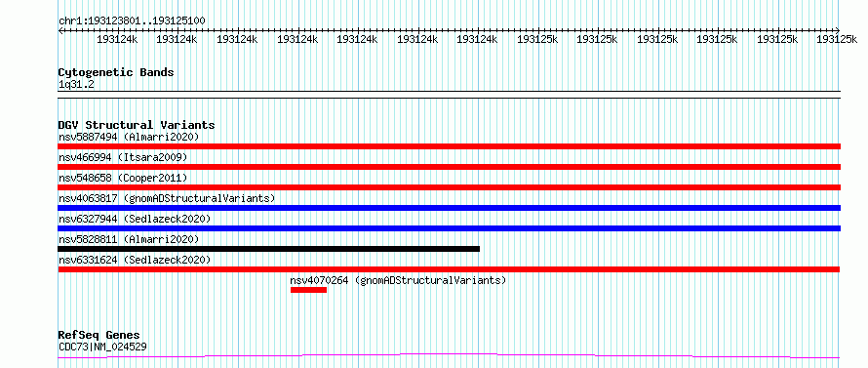This screenshot has height=368, width=868.
Task: Click the RefSeq Genes track heading
Action: click(x=99, y=336)
